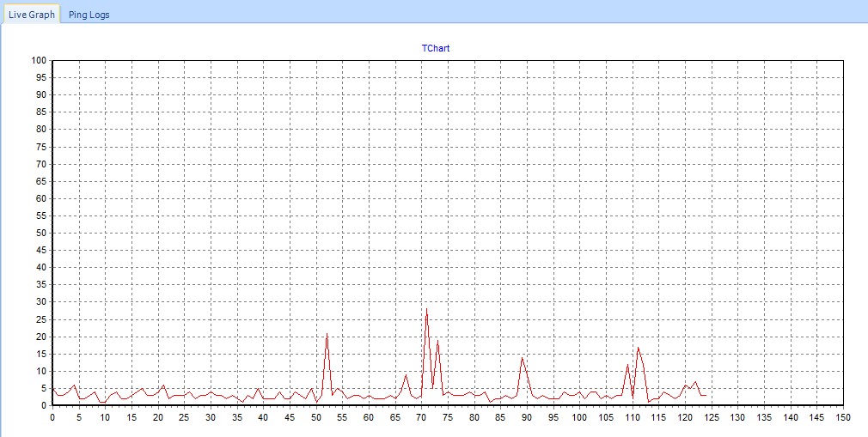Click the spike peak at x=89
Screen dimensions: 868x437
pos(522,358)
